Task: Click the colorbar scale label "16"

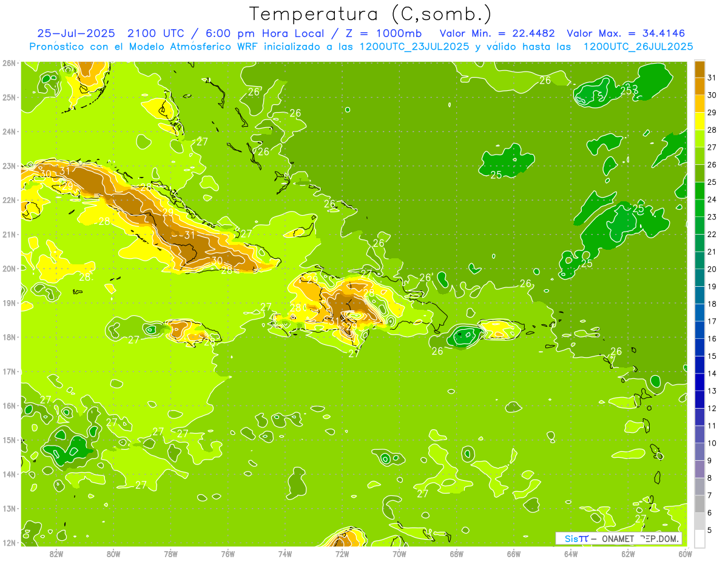Action: (x=712, y=339)
